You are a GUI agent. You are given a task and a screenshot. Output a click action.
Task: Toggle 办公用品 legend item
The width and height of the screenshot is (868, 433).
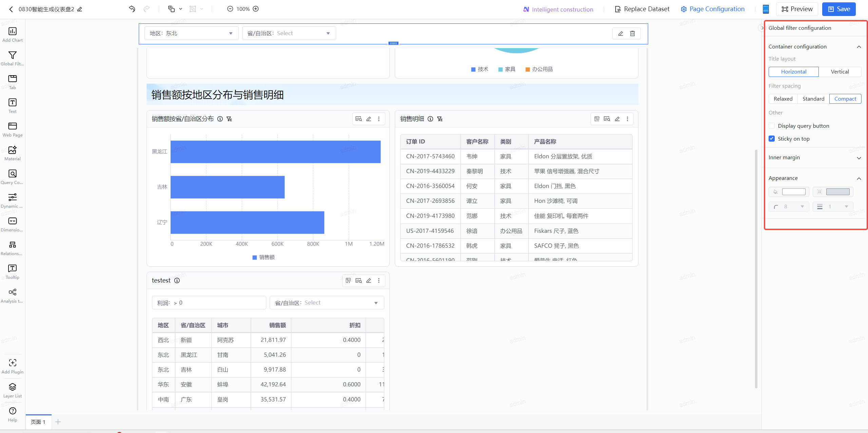(539, 69)
